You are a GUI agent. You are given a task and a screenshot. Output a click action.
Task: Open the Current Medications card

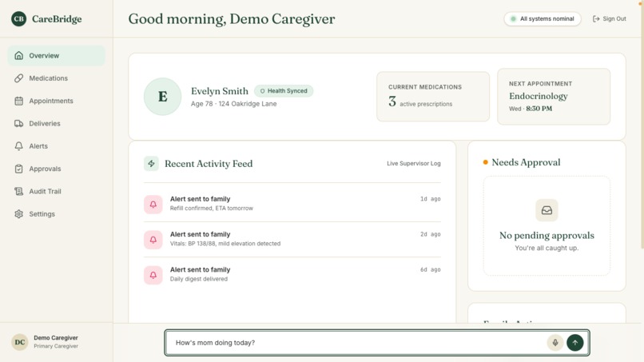click(433, 97)
